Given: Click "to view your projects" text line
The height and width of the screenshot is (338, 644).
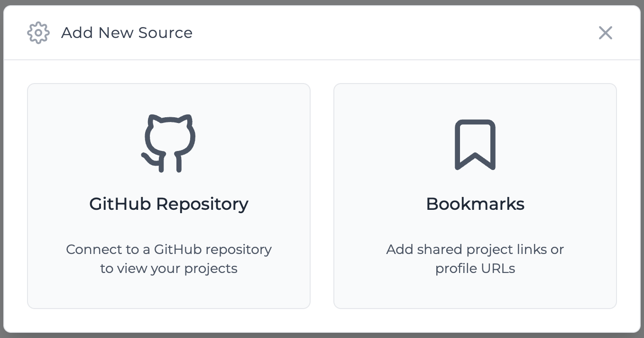Looking at the screenshot, I should [169, 268].
